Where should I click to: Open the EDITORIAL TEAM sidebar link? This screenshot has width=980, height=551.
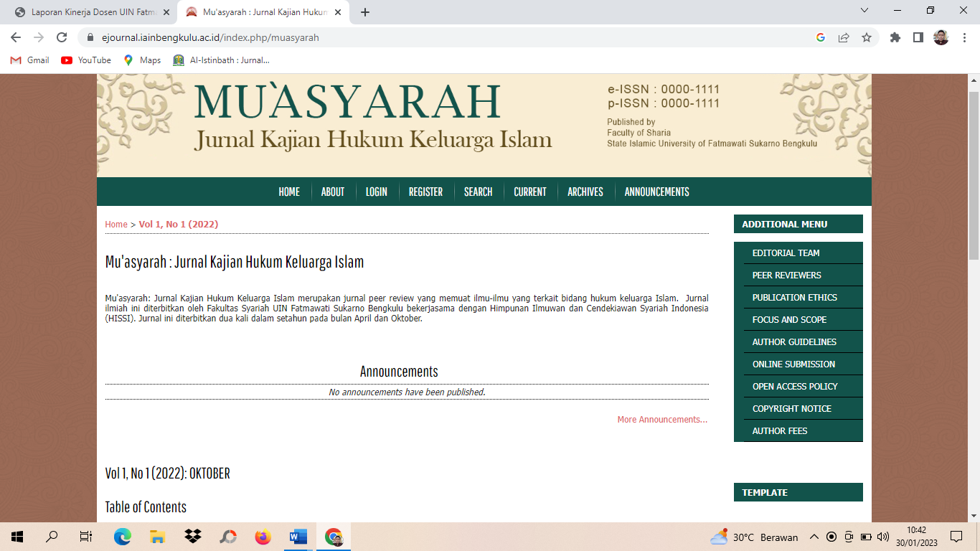(786, 253)
